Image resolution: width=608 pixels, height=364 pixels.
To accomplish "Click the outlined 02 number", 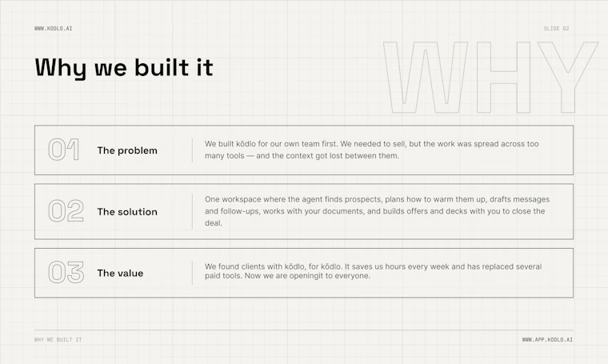I will (66, 211).
